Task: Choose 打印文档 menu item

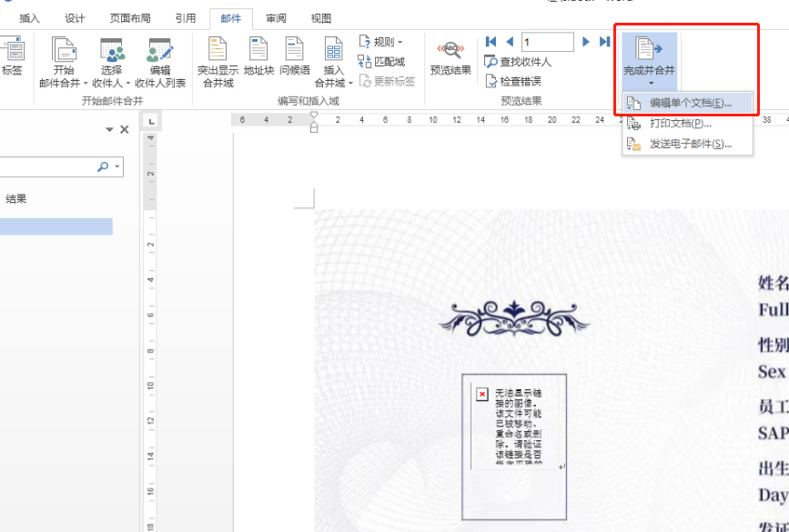Action: coord(688,124)
